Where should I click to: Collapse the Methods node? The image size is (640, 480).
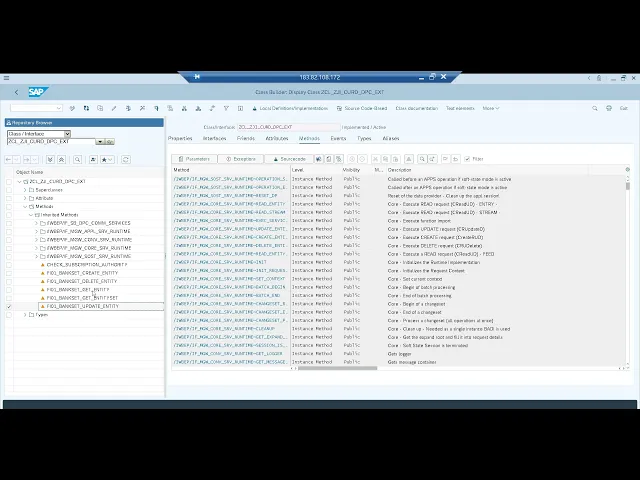(x=25, y=207)
